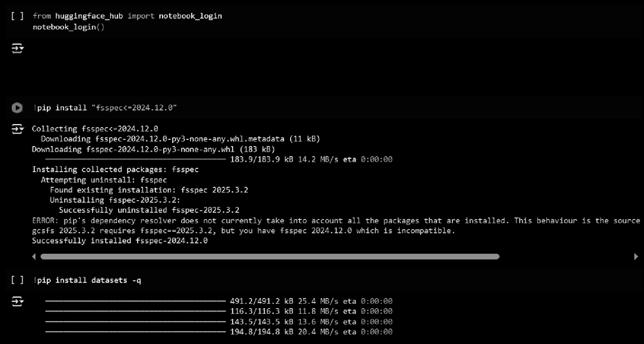Click the output options icon below notebook_login cell
This screenshot has height=344, width=644.
pos(17,49)
